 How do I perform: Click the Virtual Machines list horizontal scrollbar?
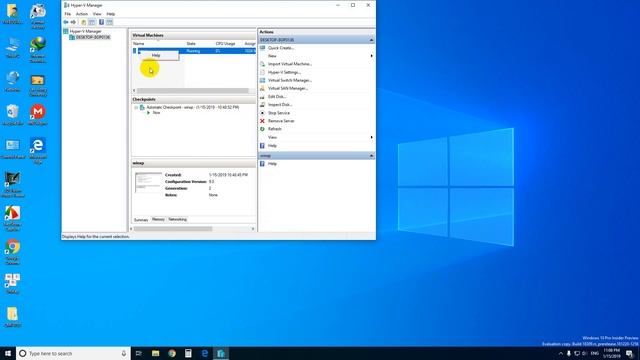(193, 91)
